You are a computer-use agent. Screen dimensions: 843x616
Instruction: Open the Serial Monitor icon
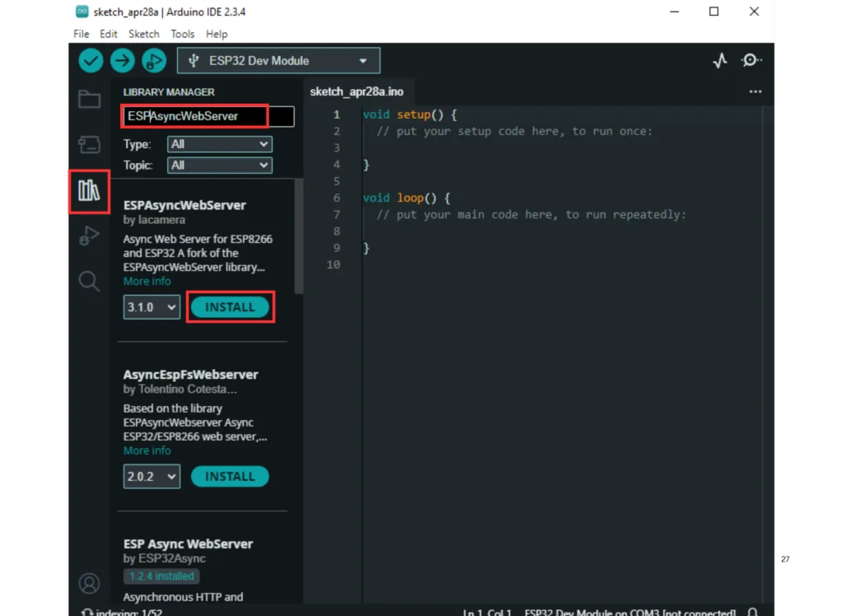(751, 60)
